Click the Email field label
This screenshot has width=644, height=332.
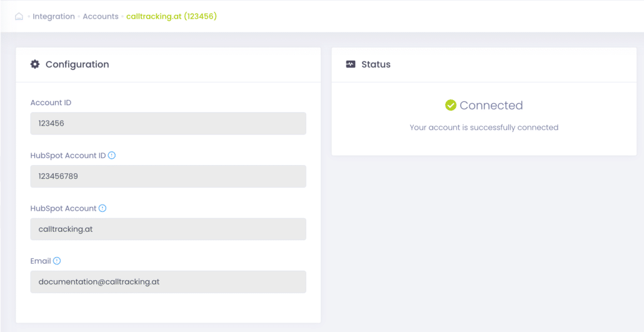coord(41,261)
